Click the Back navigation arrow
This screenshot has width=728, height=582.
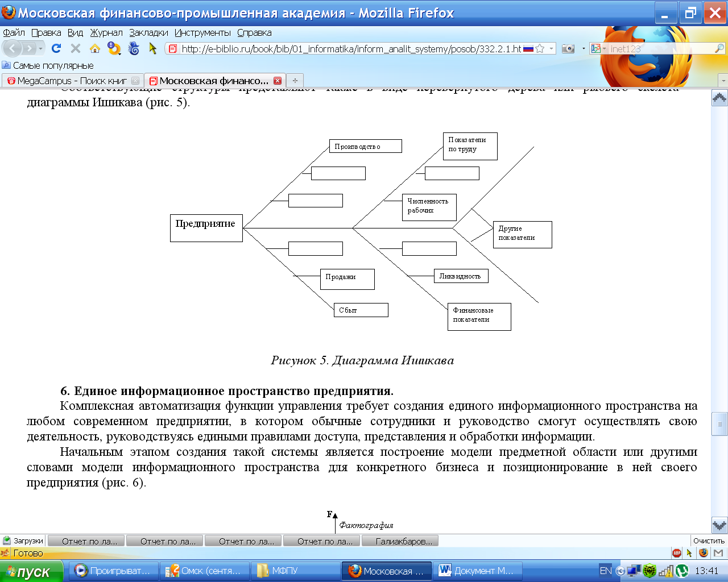tap(13, 49)
